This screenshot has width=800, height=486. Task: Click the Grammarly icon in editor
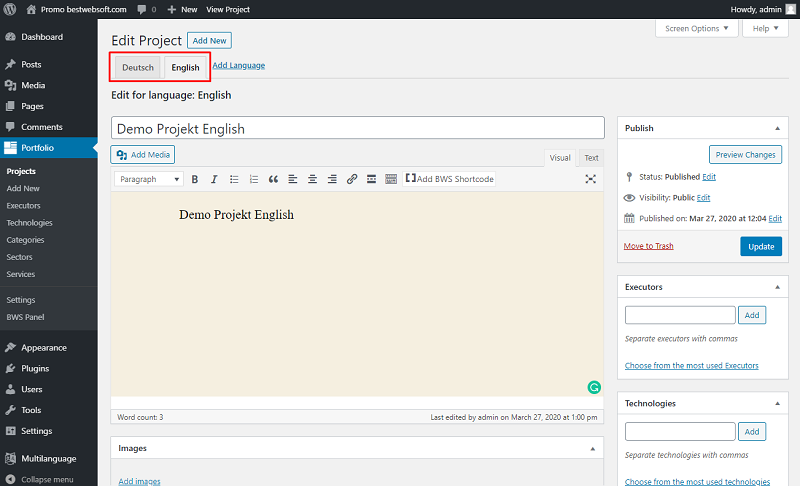click(594, 388)
